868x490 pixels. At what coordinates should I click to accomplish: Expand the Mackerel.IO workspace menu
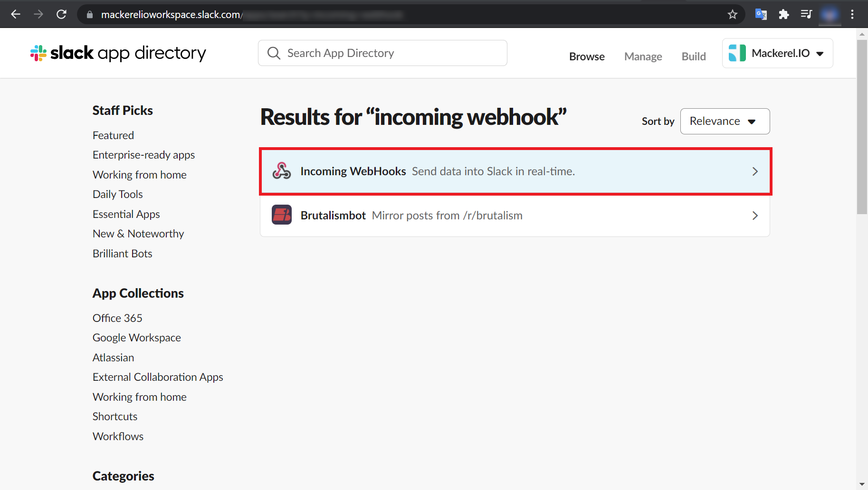coord(820,53)
